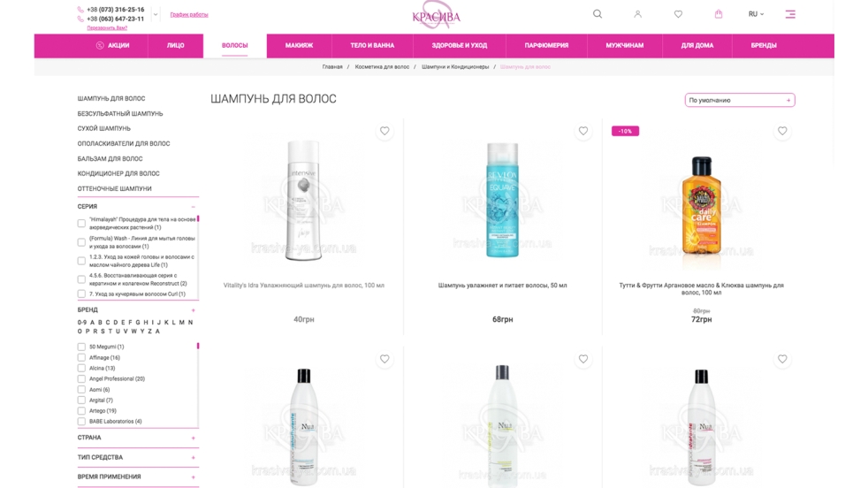Tick the Angel Professional checkbox
The image size is (868, 488).
point(81,379)
